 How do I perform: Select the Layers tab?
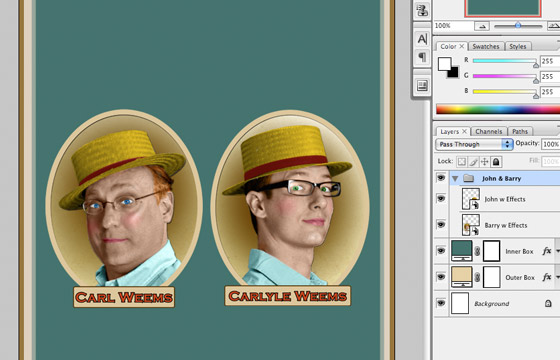pos(450,131)
